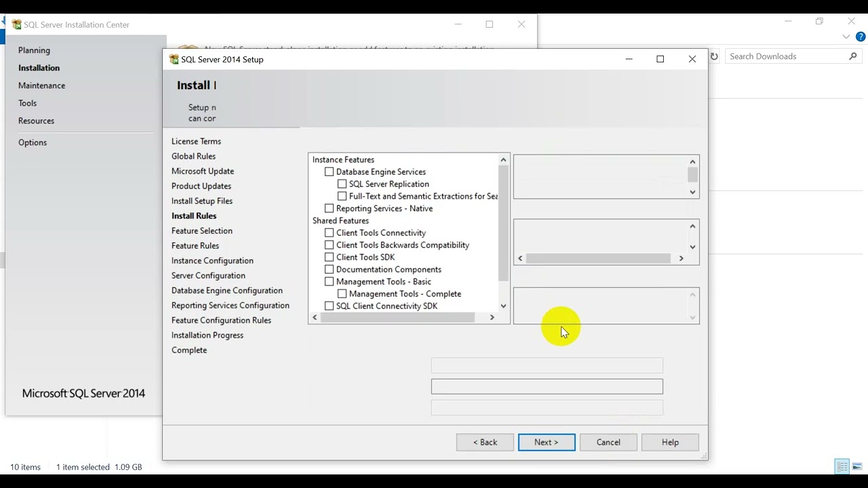Click feature list horizontal scrollbar thumb
Screen dimensions: 868x488
point(397,317)
